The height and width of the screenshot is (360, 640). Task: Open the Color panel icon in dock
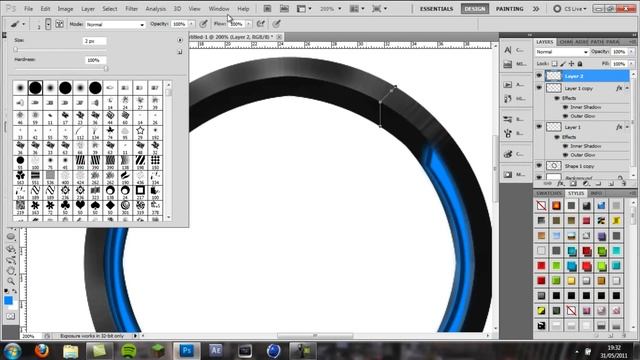(x=508, y=154)
